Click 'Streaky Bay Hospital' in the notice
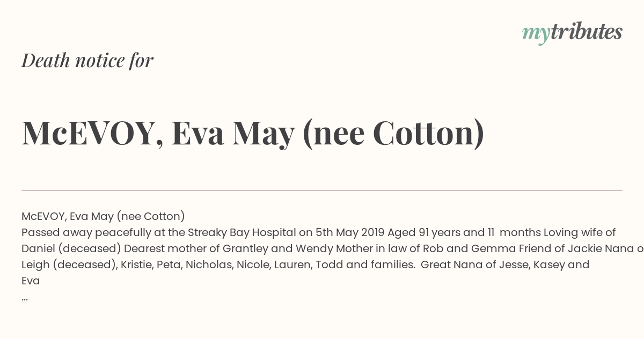Image resolution: width=644 pixels, height=338 pixels. (242, 232)
